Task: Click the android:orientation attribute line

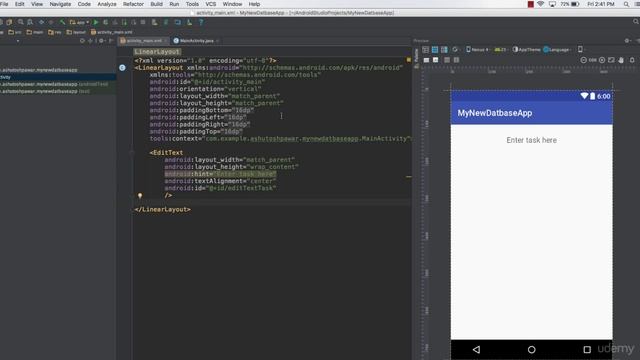Action: coord(205,89)
